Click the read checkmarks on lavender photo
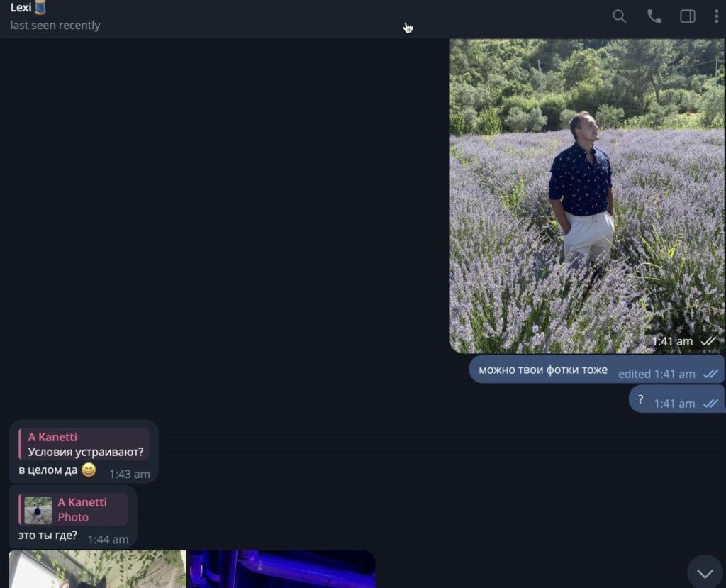Screen dimensions: 726x588 click(x=708, y=342)
